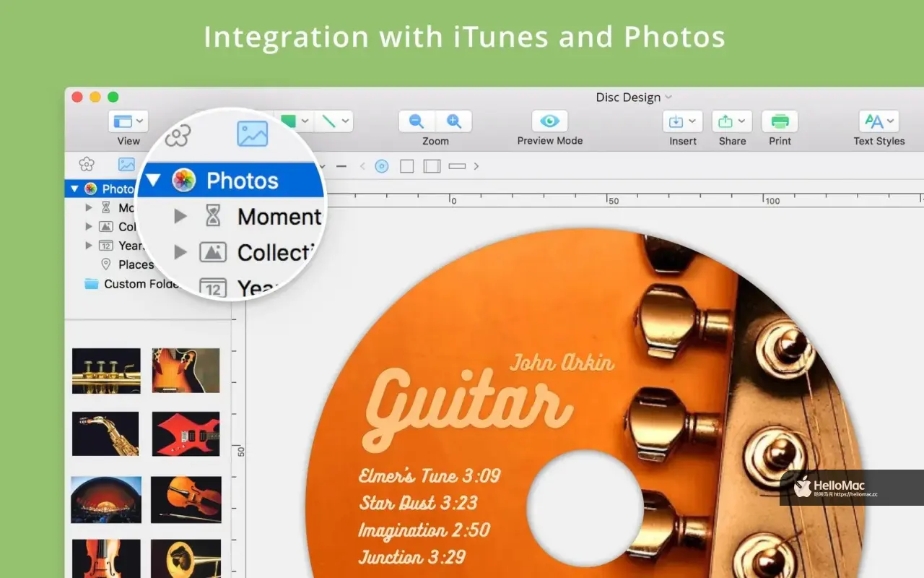924x578 pixels.
Task: Open the Text Styles dropdown
Action: click(879, 121)
